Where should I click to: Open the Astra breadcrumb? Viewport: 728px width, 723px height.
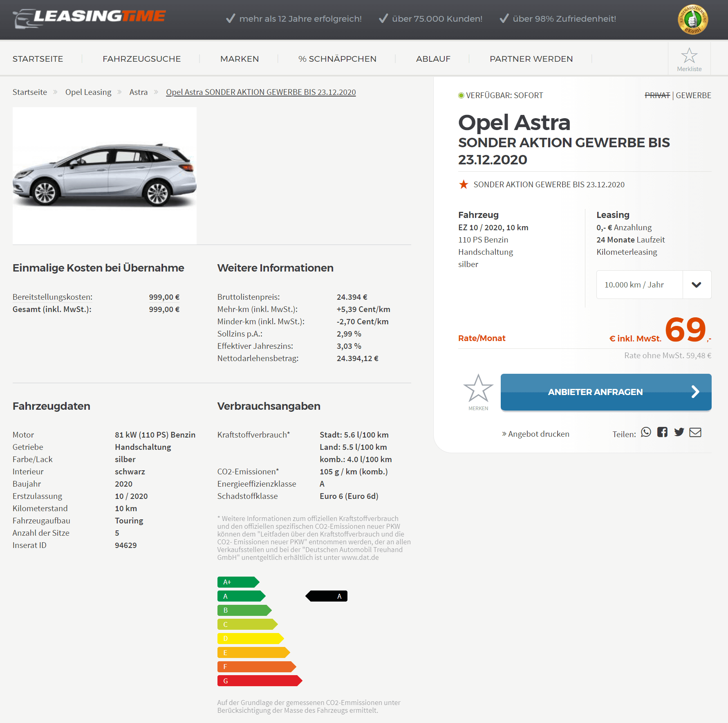pyautogui.click(x=139, y=92)
